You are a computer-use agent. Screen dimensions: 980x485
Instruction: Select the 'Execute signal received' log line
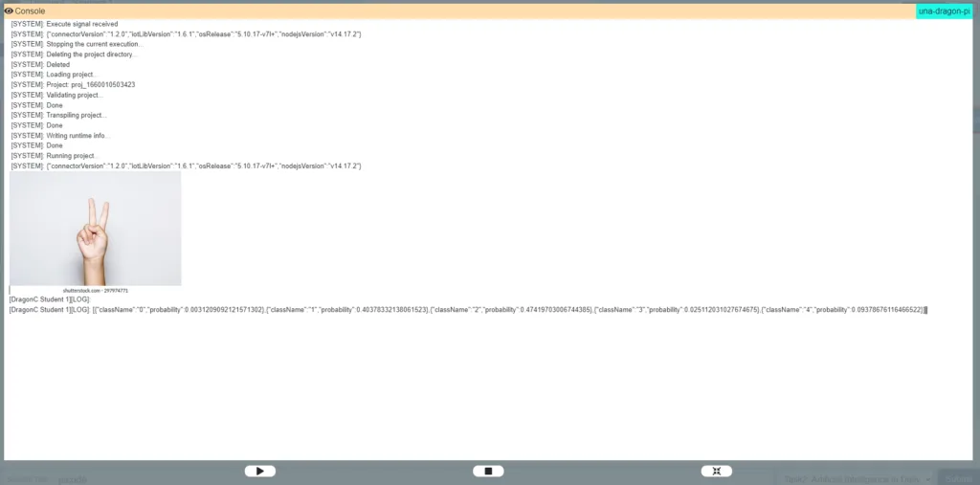[x=64, y=24]
